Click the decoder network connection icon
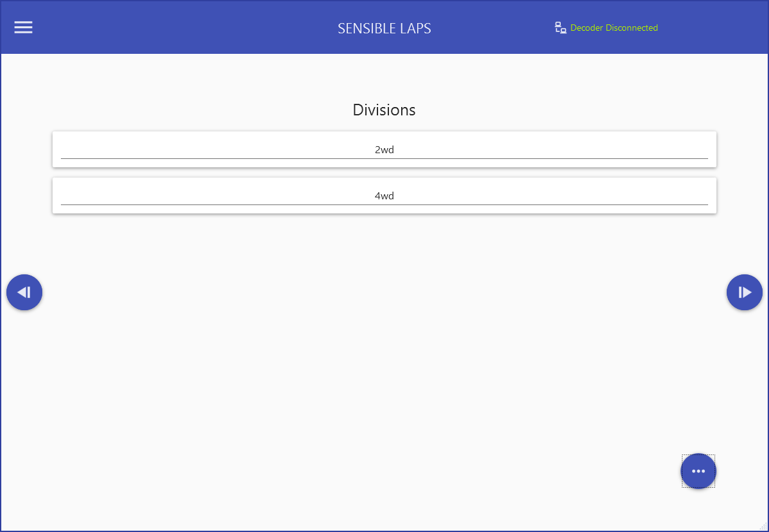769x532 pixels. click(x=560, y=28)
